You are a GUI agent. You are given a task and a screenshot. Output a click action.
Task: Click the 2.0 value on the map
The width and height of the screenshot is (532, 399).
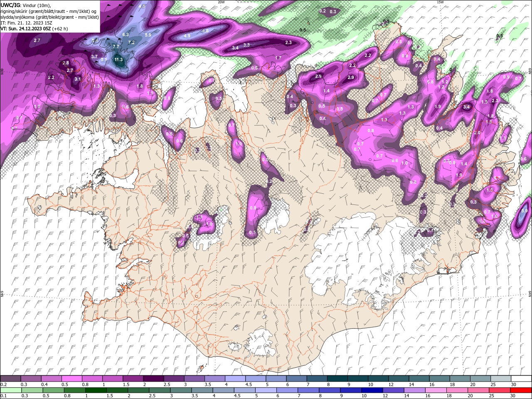pyautogui.click(x=477, y=133)
